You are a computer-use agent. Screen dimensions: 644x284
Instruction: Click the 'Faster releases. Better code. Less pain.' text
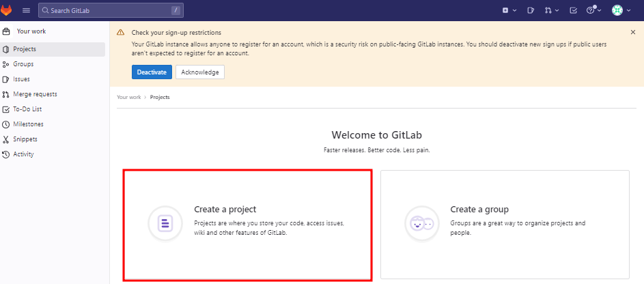coord(376,151)
